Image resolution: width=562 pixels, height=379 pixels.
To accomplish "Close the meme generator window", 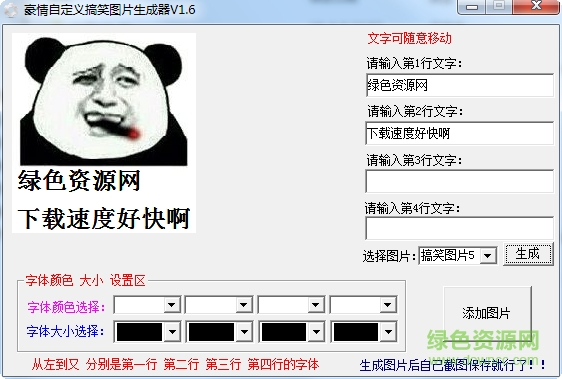I will click(x=535, y=6).
